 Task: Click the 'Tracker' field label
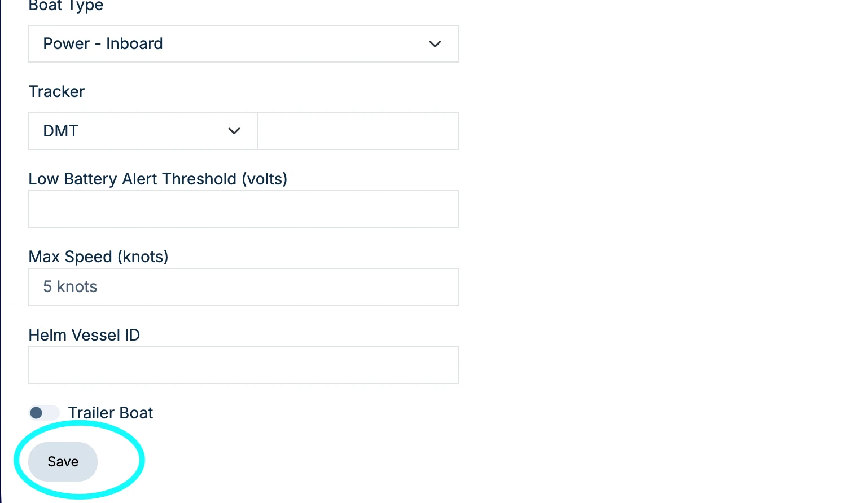pyautogui.click(x=56, y=91)
